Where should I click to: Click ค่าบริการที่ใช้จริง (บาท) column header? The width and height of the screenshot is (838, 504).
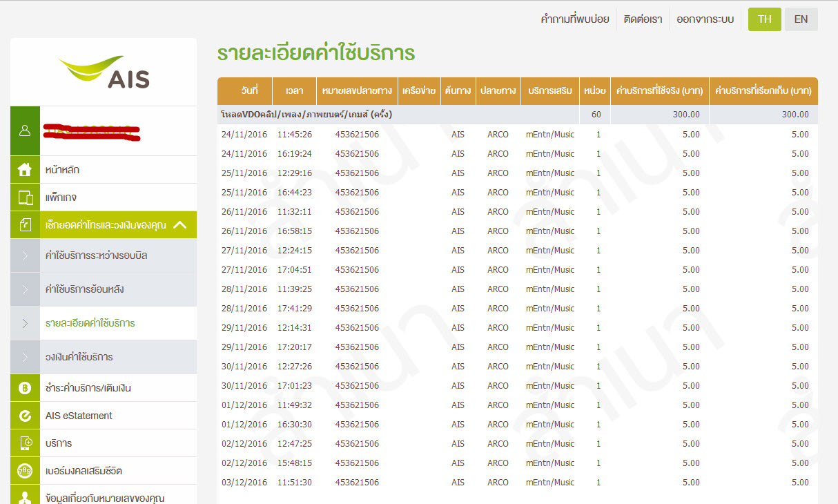coord(659,91)
